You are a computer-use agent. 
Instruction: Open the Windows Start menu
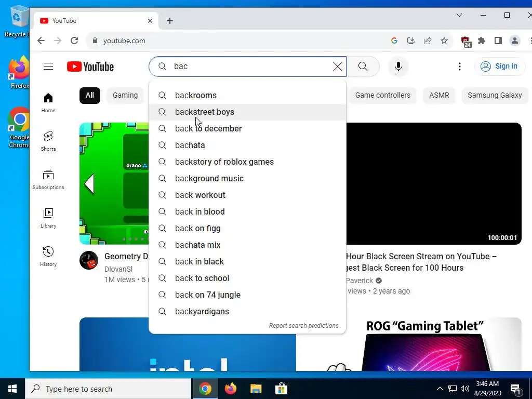pyautogui.click(x=12, y=389)
